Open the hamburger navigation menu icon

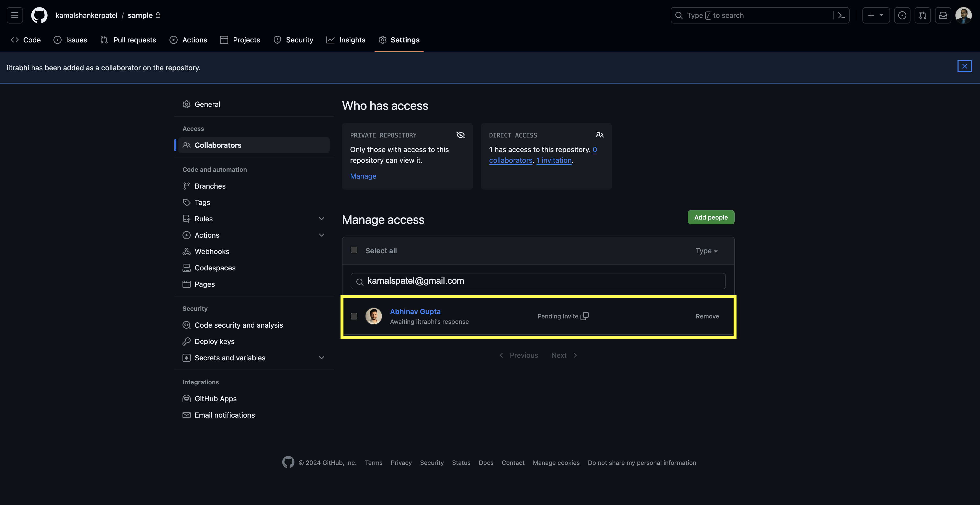(x=15, y=15)
